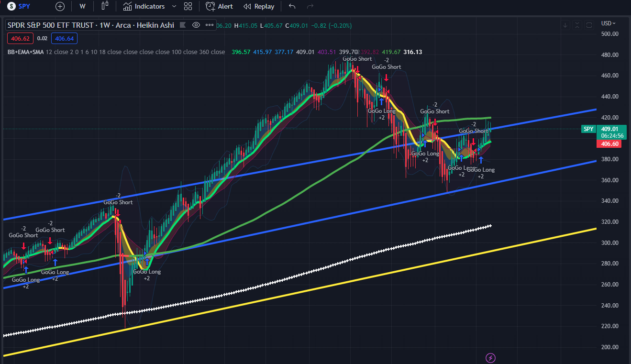Click the blue 406.64 buy price button

65,38
